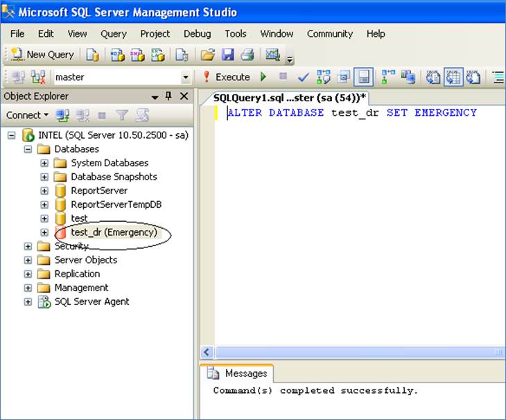Display the Estimated Execution Plan
This screenshot has height=420, width=506.
coord(323,77)
